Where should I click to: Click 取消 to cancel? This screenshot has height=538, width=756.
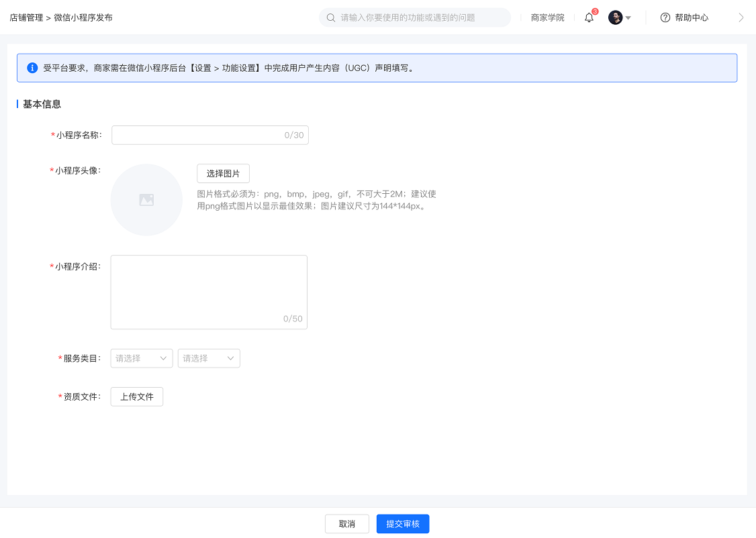347,524
